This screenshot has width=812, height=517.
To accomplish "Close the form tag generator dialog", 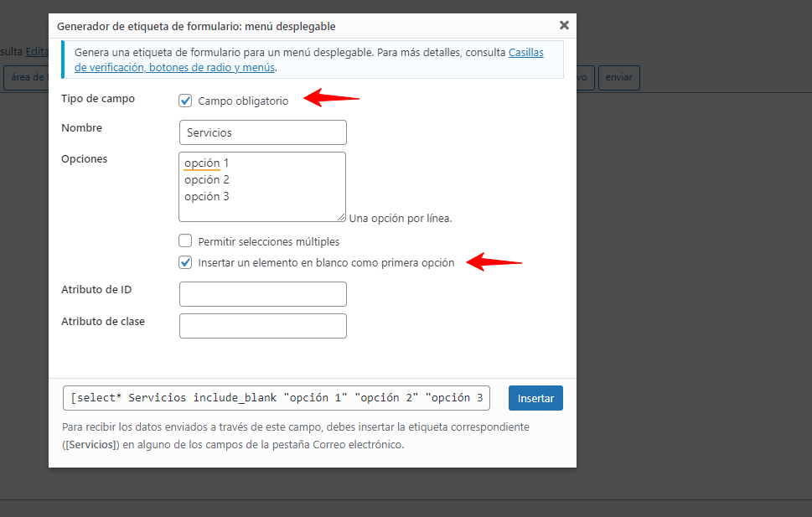I will point(564,25).
